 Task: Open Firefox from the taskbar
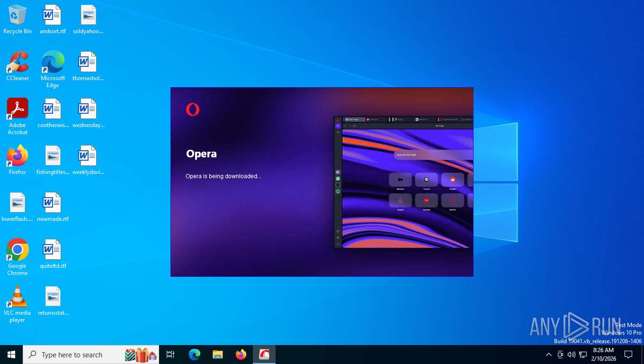(x=241, y=355)
